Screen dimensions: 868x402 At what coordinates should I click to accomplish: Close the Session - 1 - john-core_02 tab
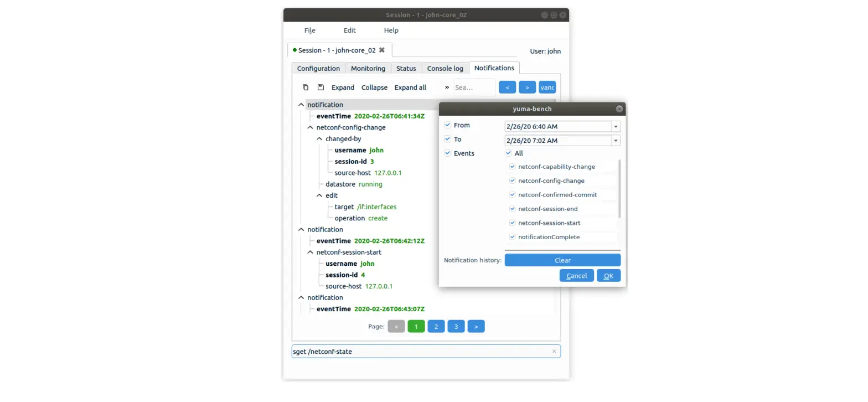tap(381, 50)
